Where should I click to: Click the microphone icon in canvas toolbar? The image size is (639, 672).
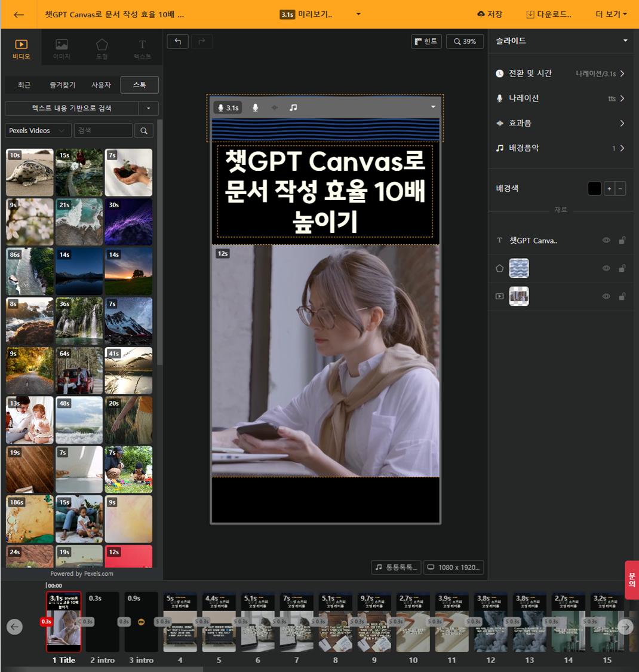(255, 108)
